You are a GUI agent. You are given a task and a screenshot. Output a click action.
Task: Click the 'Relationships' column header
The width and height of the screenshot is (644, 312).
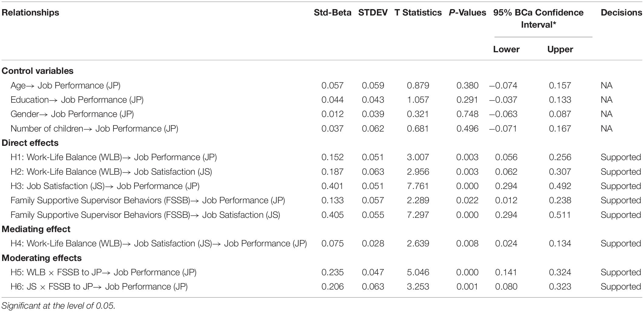(30, 13)
